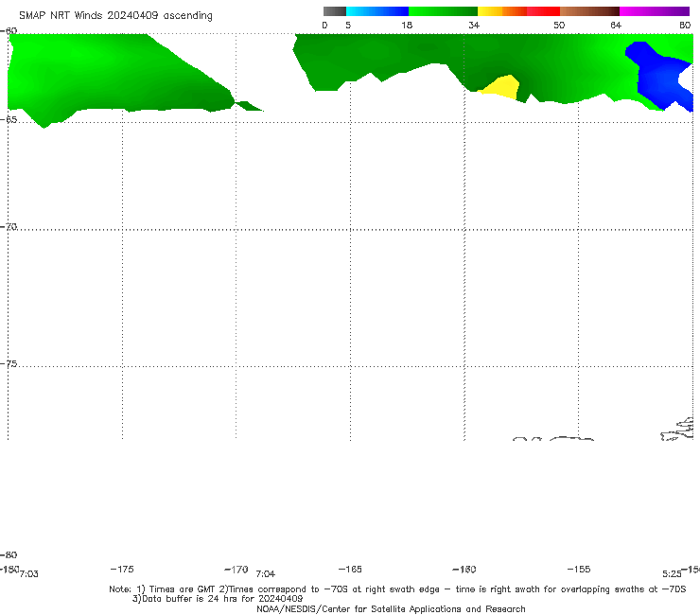Click the longitude label '-170'

point(236,570)
